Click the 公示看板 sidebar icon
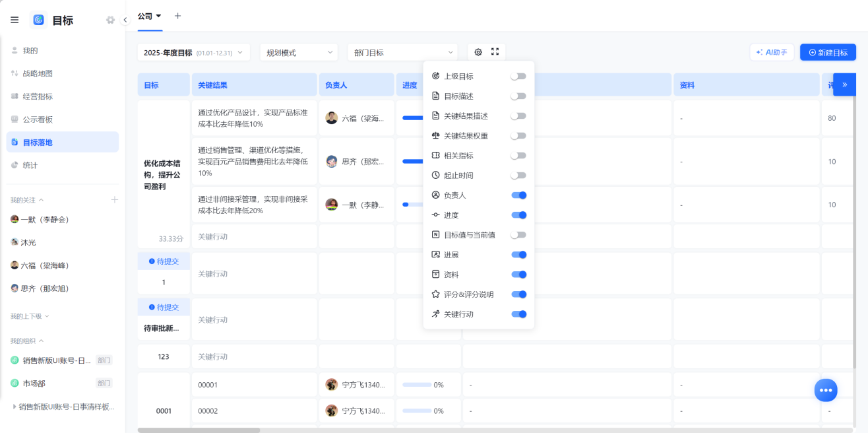This screenshot has height=433, width=868. pyautogui.click(x=15, y=119)
